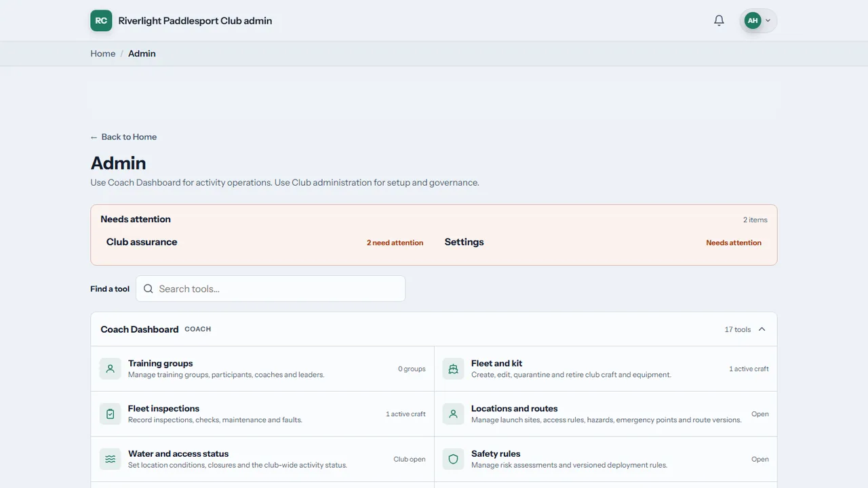868x488 pixels.
Task: Open Training groups tool
Action: click(262, 369)
